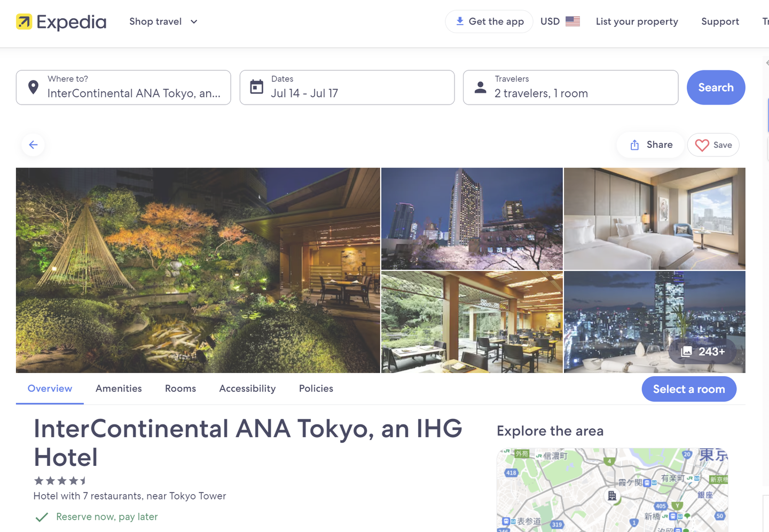Open the Support link
Image resolution: width=769 pixels, height=532 pixels.
click(720, 22)
